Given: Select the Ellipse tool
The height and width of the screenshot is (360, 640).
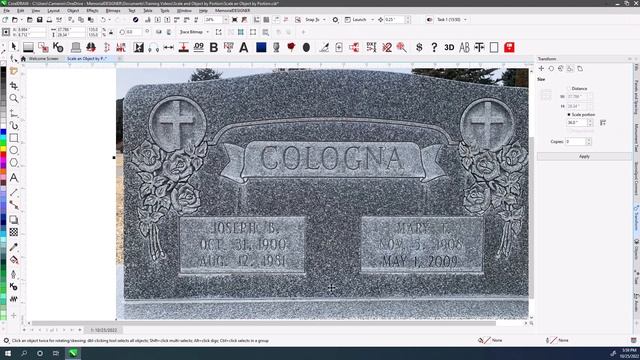Looking at the screenshot, I should [x=14, y=150].
